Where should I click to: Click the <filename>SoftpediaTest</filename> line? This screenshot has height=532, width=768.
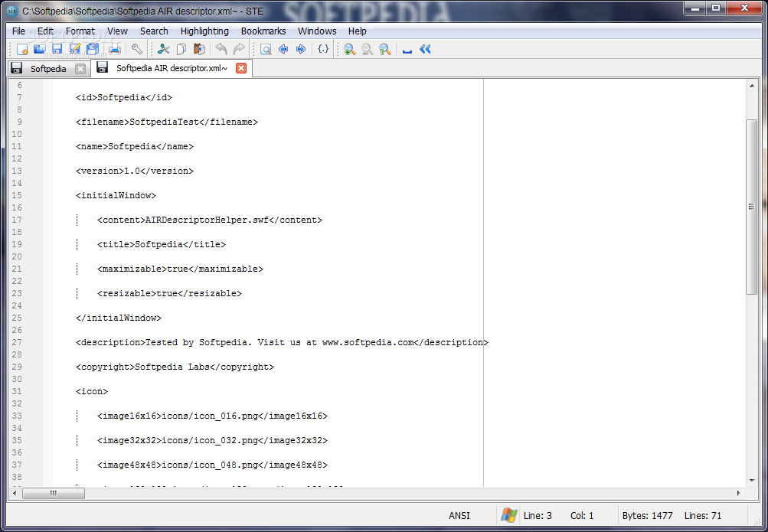[x=166, y=122]
